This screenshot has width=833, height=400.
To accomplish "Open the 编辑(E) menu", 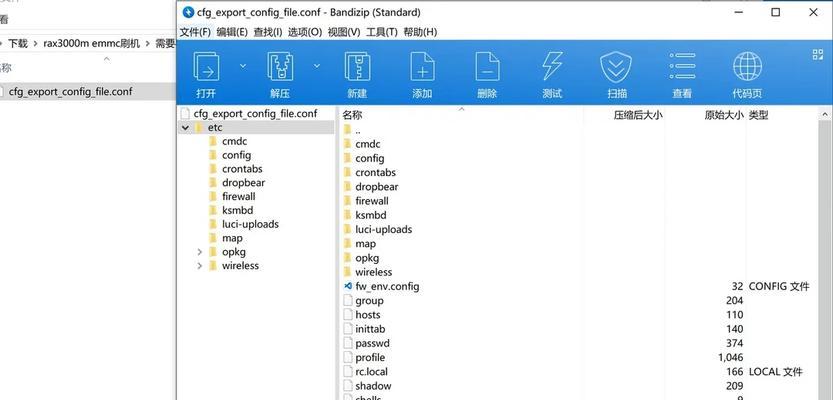I will coord(232,32).
